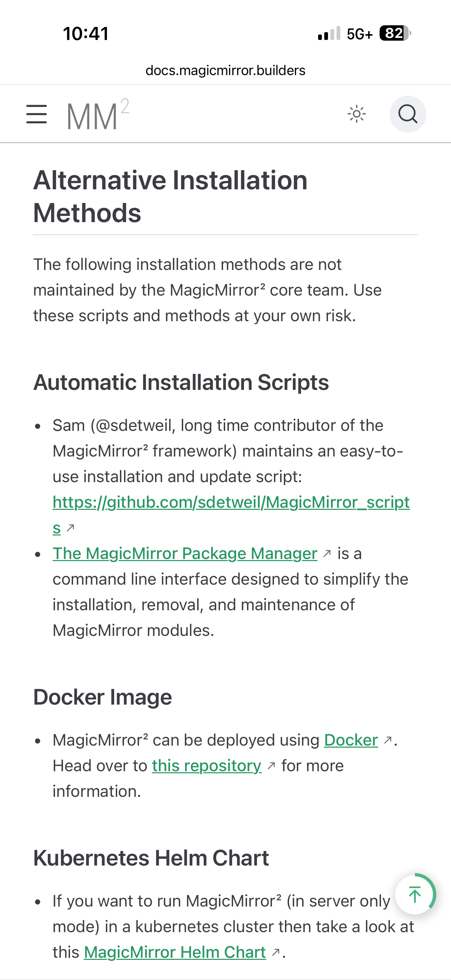This screenshot has height=980, width=451.
Task: Open the 'this repository' link
Action: point(206,765)
